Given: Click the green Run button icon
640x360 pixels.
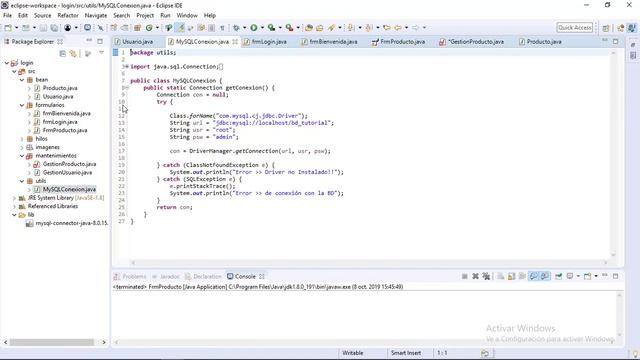Looking at the screenshot, I should [x=254, y=28].
